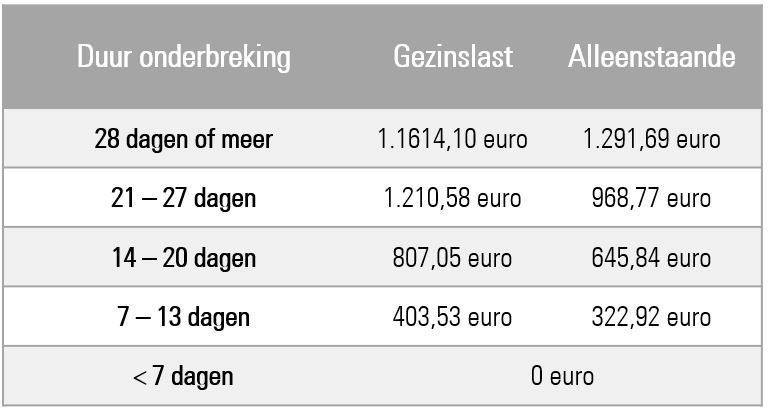The height and width of the screenshot is (412, 769).
Task: Click the '7 – 13 dagen' row label
Action: tap(183, 318)
